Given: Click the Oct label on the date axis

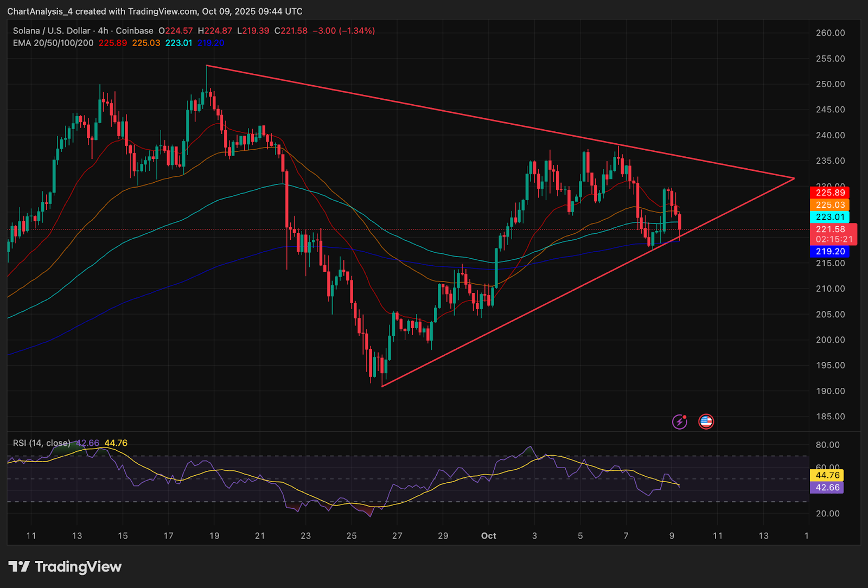Looking at the screenshot, I should (x=488, y=536).
